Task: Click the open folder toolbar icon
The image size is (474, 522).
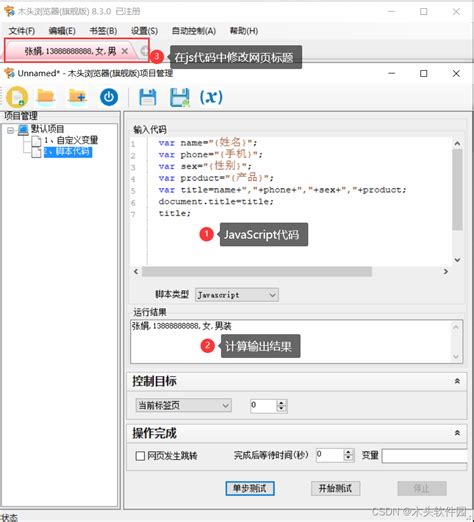Action: [46, 97]
